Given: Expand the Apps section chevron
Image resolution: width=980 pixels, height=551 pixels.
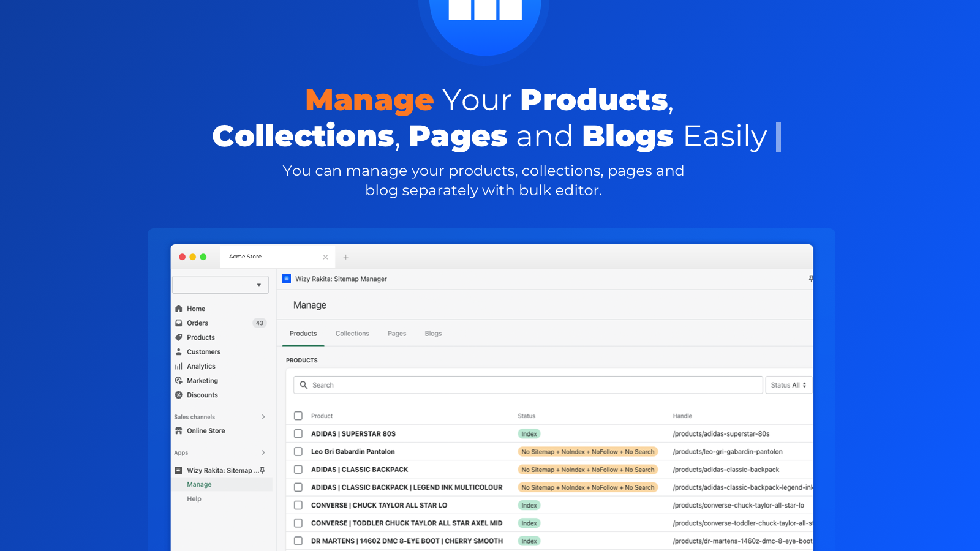Looking at the screenshot, I should (x=263, y=452).
